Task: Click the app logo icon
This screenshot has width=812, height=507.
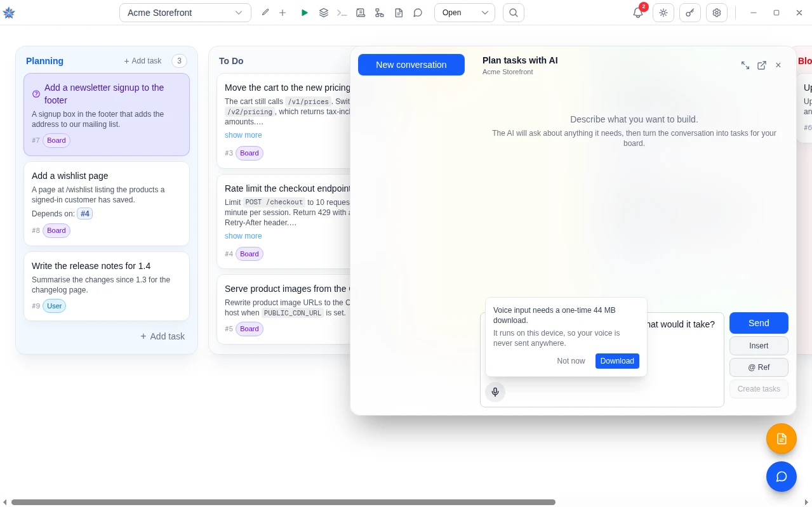Action: tap(9, 13)
